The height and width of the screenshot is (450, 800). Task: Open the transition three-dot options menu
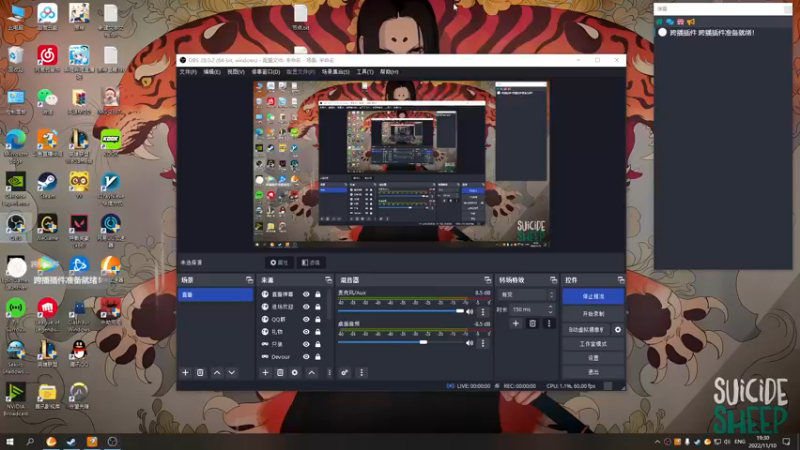549,323
